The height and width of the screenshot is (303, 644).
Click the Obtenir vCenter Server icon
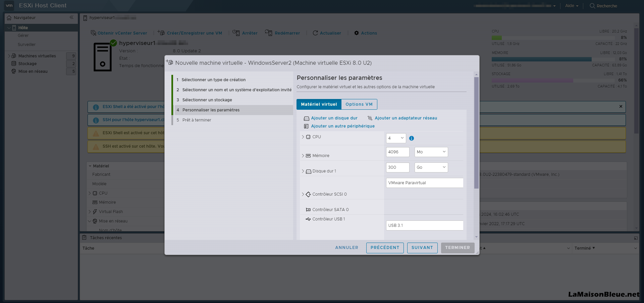(94, 33)
